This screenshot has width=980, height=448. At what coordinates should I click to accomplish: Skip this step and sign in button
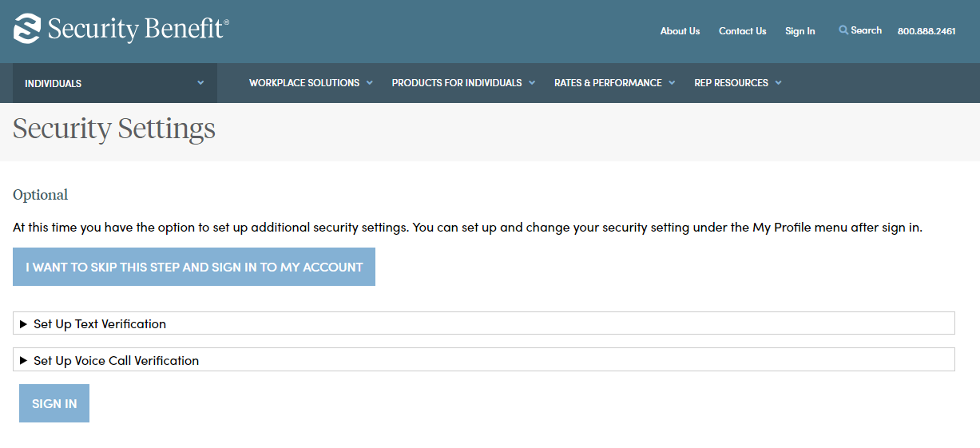[x=194, y=268]
